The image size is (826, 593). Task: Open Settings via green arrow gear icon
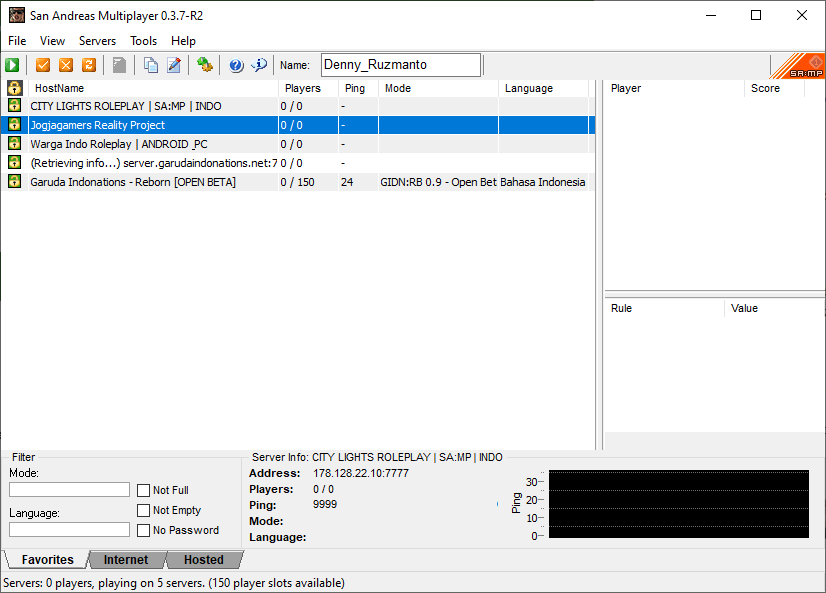204,65
